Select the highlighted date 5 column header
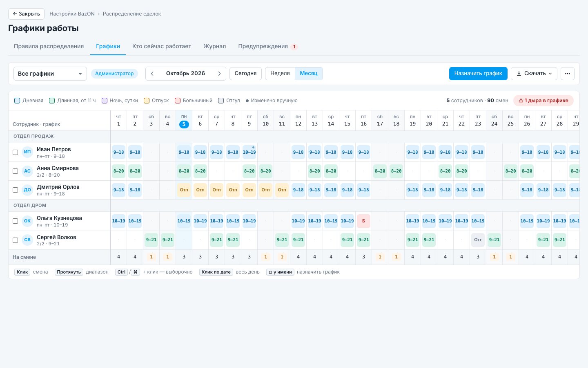Image resolution: width=588 pixels, height=368 pixels. tap(184, 121)
